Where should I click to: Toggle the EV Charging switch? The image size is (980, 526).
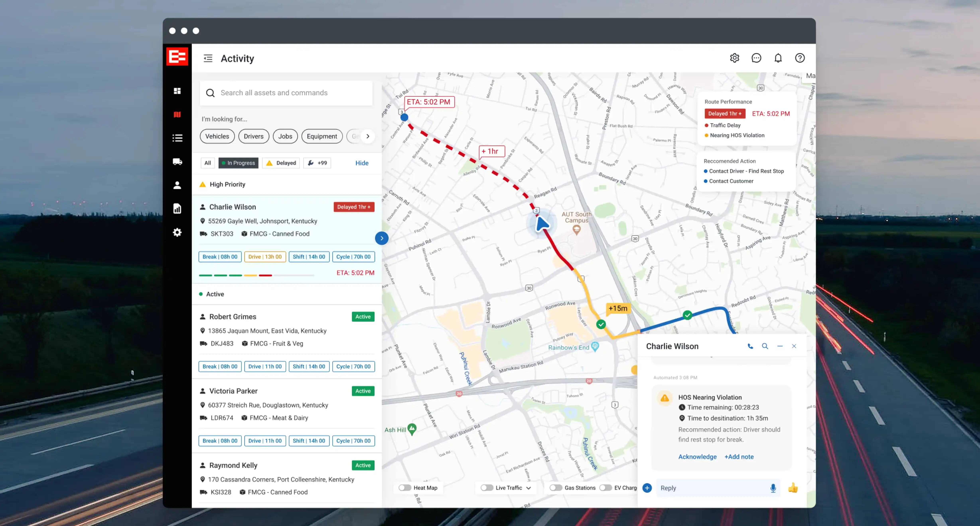point(605,488)
